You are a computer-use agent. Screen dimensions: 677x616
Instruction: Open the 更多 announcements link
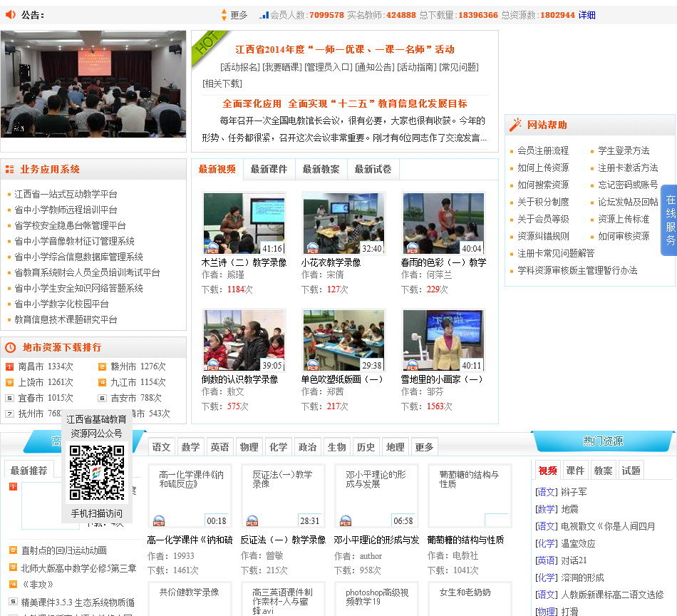point(238,15)
